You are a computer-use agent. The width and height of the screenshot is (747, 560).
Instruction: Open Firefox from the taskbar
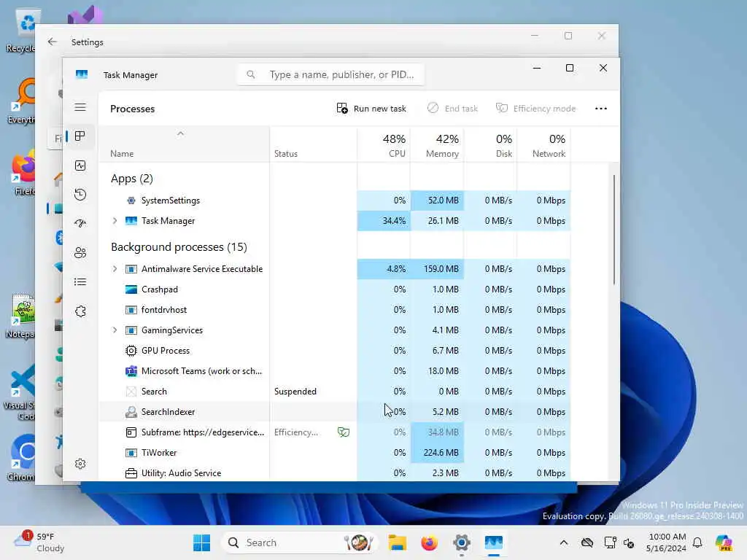click(429, 542)
